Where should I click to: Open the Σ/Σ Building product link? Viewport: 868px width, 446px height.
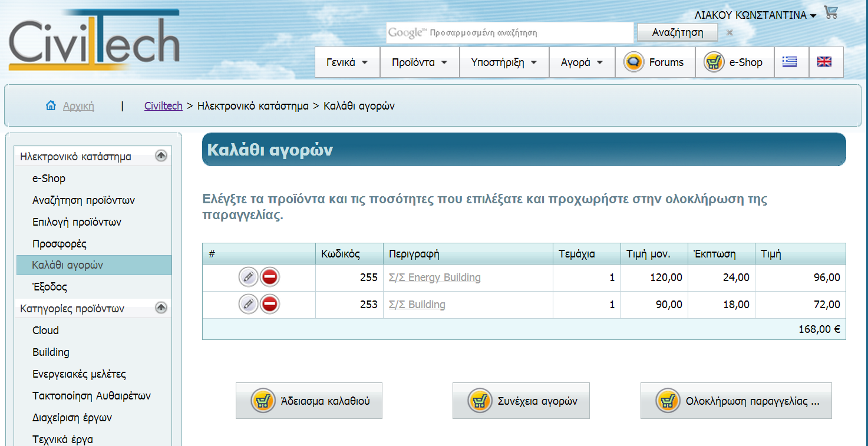tap(417, 305)
